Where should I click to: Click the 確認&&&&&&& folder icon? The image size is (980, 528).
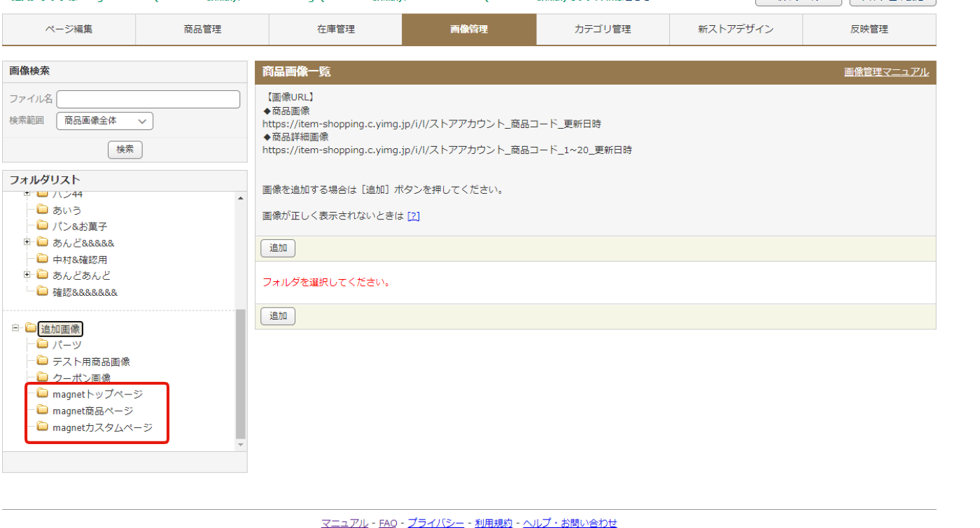click(x=42, y=292)
